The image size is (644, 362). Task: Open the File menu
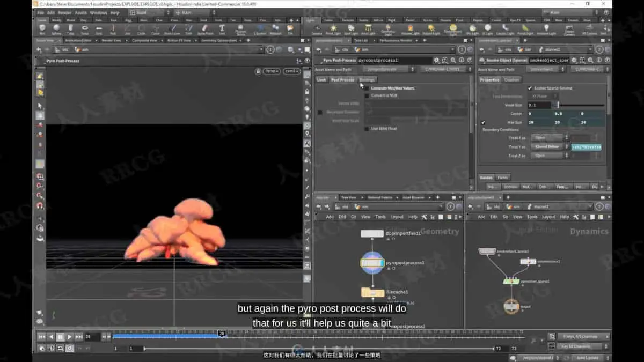41,12
